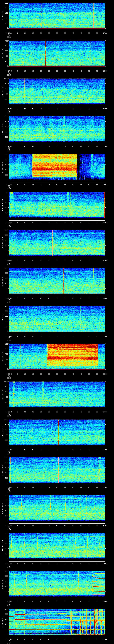Click the 13:23:00 start time label
Image resolution: width=114 pixels, height=644 pixels.
click(x=9, y=298)
